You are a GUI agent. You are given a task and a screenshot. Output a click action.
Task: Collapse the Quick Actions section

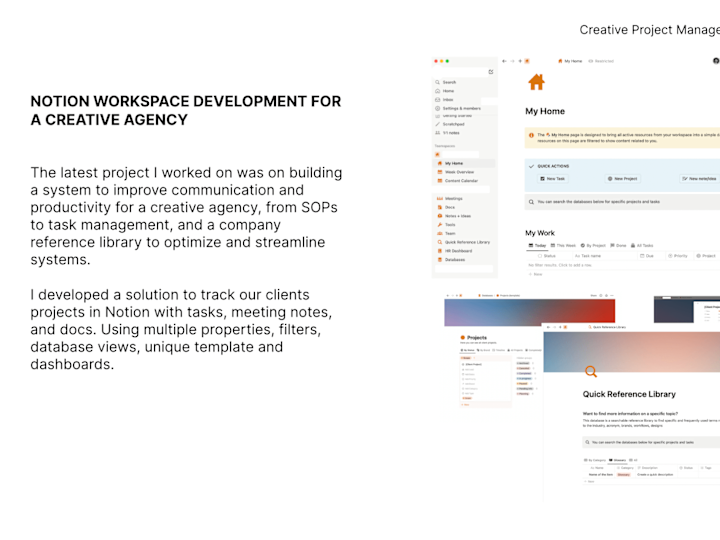coord(531,166)
